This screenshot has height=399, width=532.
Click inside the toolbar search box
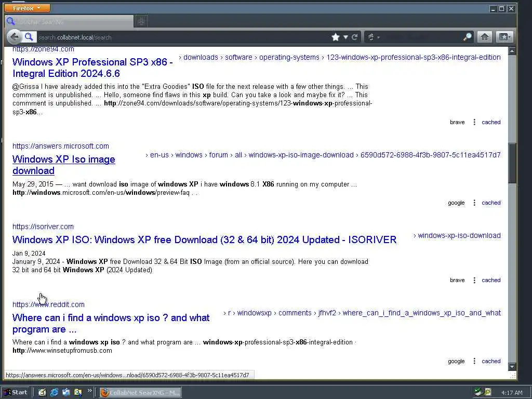(421, 37)
